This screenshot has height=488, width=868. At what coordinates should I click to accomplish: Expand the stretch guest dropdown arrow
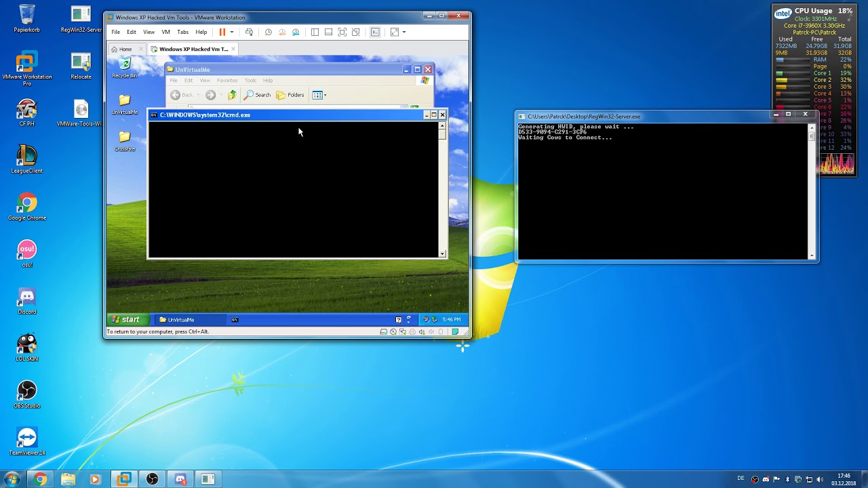click(x=404, y=32)
